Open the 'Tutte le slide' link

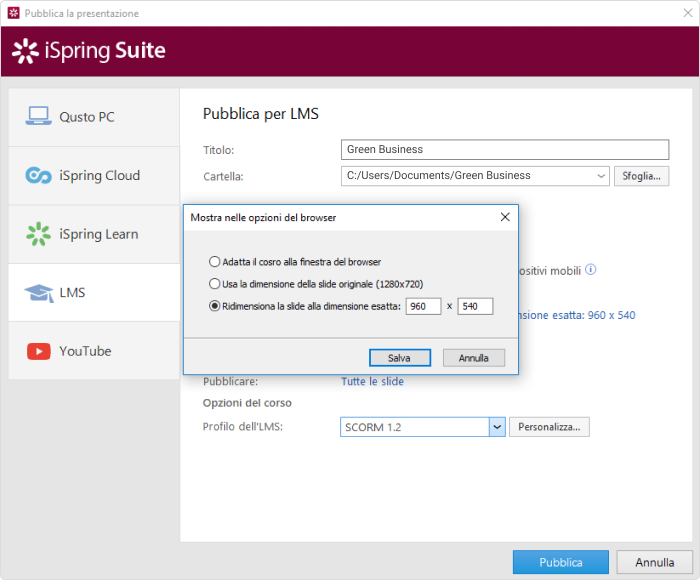[372, 381]
